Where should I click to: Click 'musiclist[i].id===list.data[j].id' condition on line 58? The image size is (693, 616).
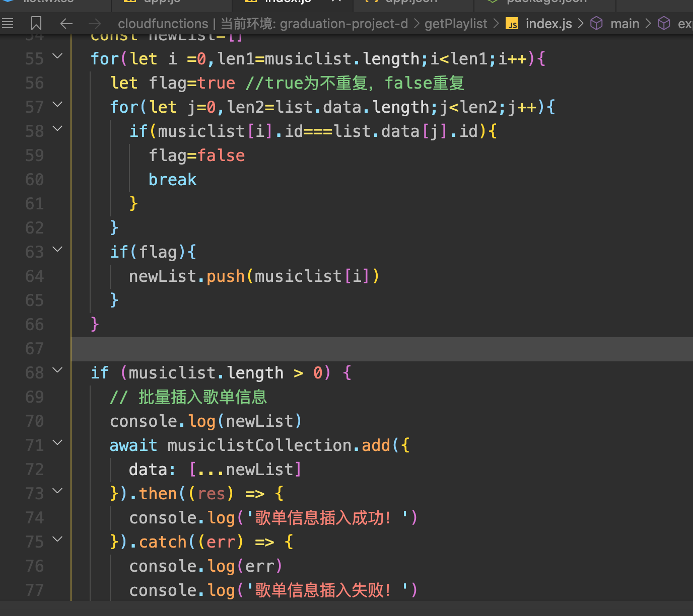pyautogui.click(x=318, y=131)
